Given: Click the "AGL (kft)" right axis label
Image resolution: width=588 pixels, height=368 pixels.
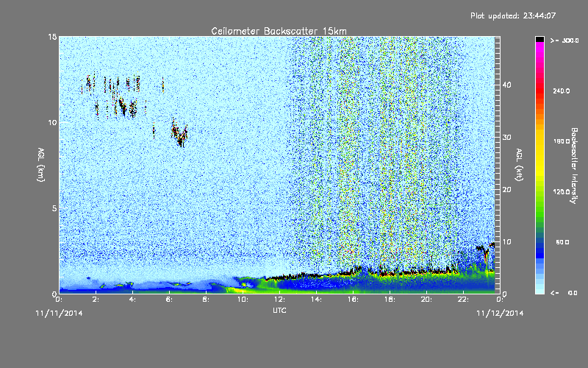Looking at the screenshot, I should tap(519, 164).
